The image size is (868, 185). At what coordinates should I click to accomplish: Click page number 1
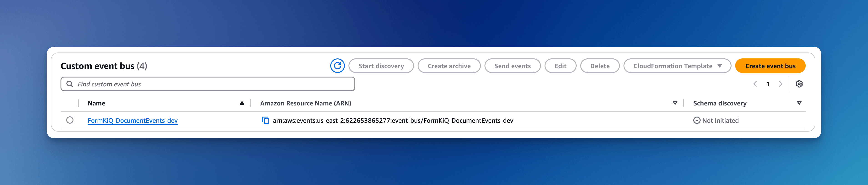point(768,84)
